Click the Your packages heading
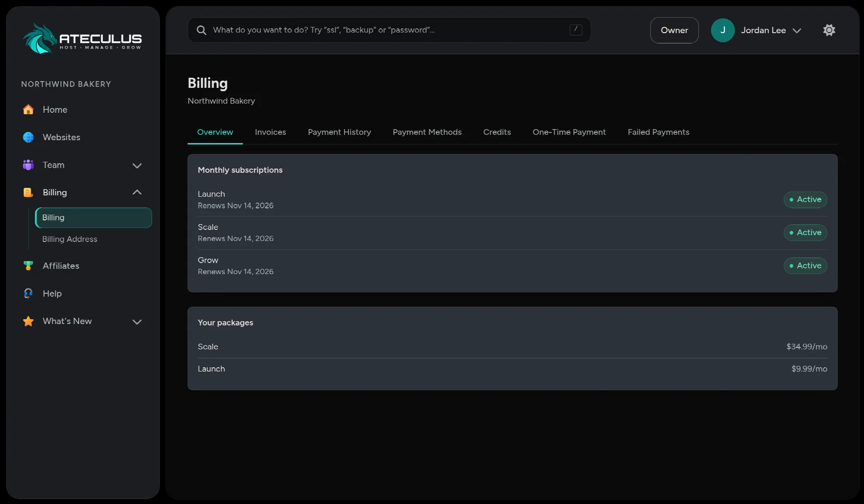This screenshot has width=864, height=504. 225,323
